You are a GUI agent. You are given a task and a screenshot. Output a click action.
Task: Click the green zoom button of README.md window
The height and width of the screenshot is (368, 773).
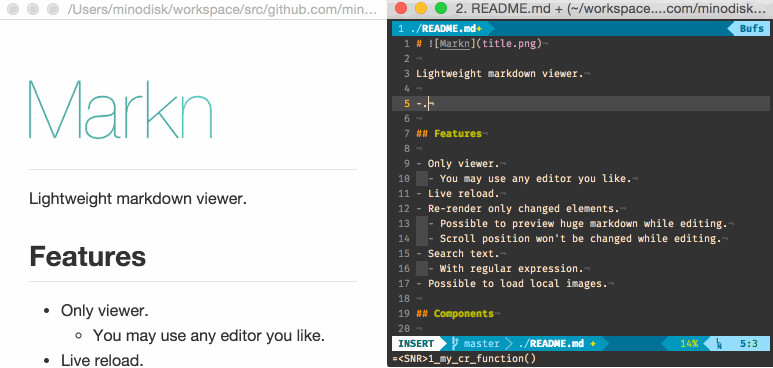(x=441, y=8)
